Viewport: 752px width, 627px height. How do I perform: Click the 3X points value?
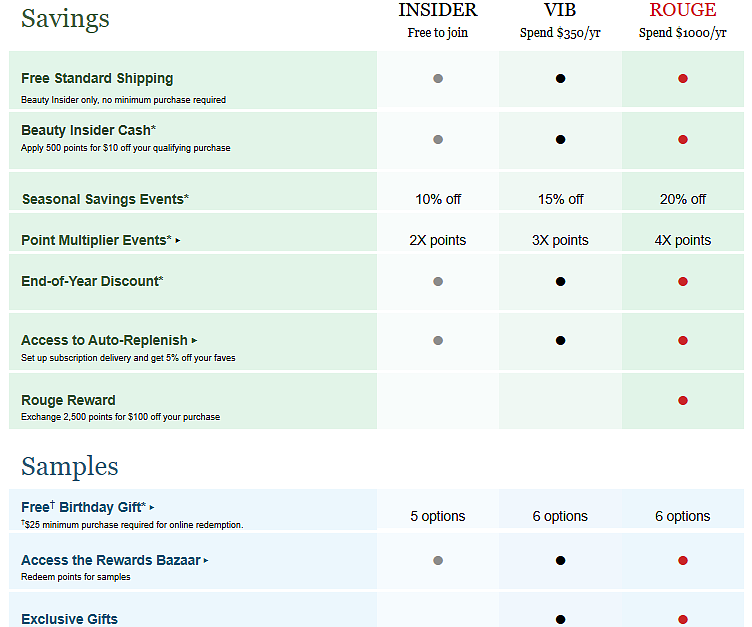[560, 240]
